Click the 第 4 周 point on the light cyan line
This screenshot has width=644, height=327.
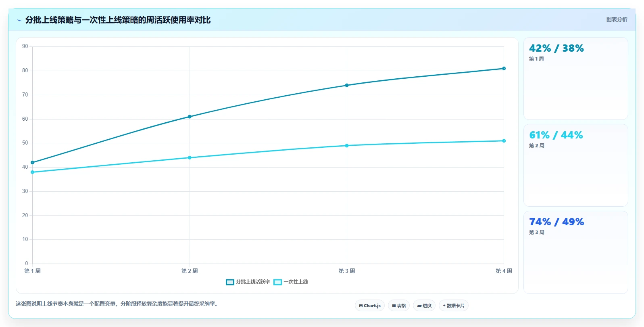504,141
